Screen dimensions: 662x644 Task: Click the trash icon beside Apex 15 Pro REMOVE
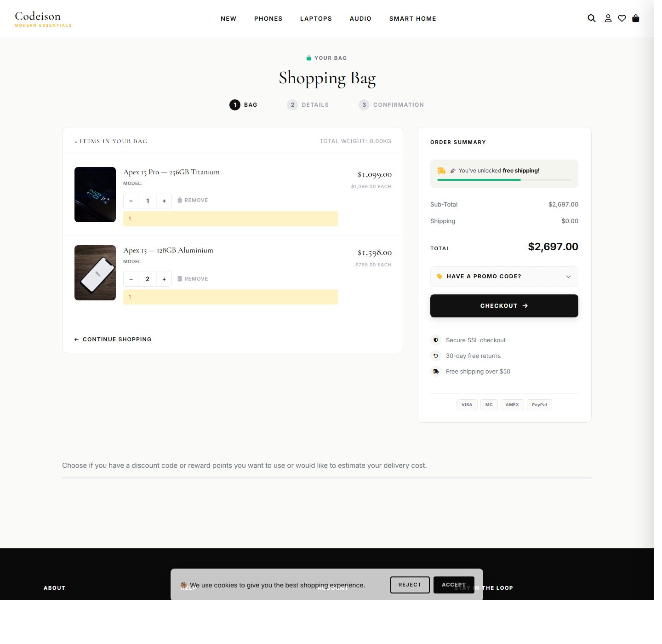click(x=180, y=200)
